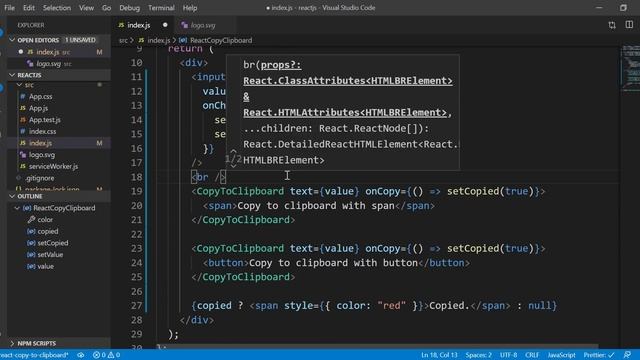Viewport: 640px width, 360px height.
Task: Click the CSS icon beside index.css
Action: click(22, 131)
